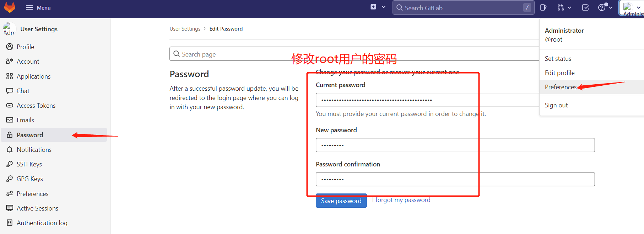Expand the create new plus dropdown
Viewport: 644px width, 234px height.
378,7
